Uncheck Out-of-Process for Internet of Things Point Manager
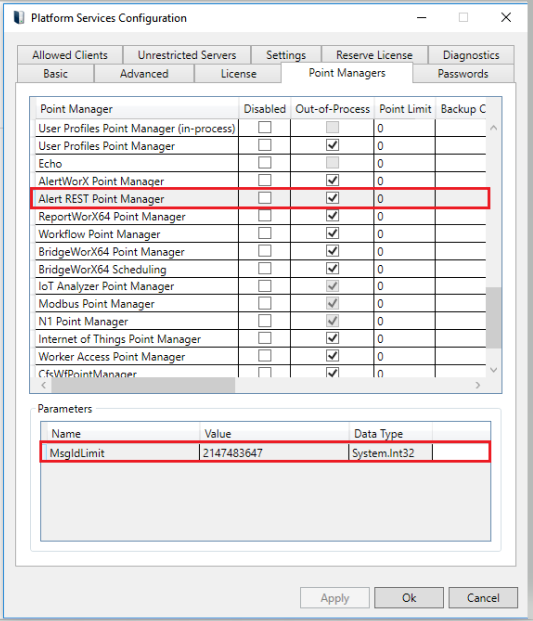This screenshot has height=621, width=533. tap(332, 338)
